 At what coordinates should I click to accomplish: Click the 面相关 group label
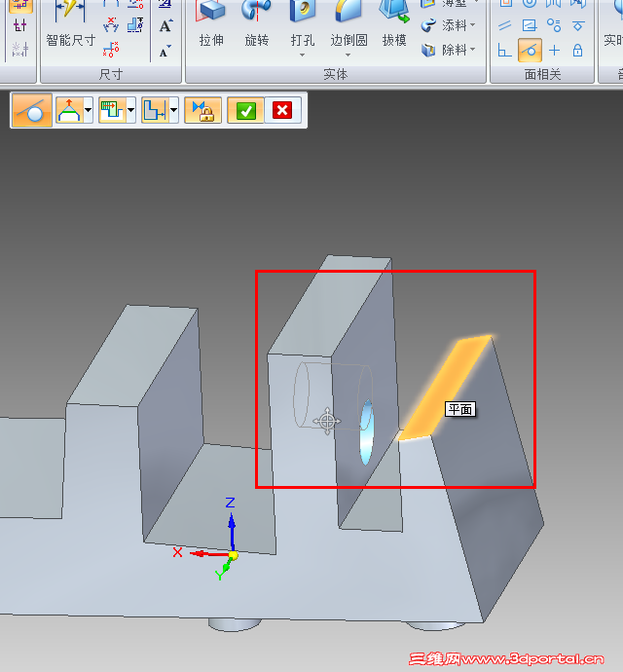tap(542, 75)
